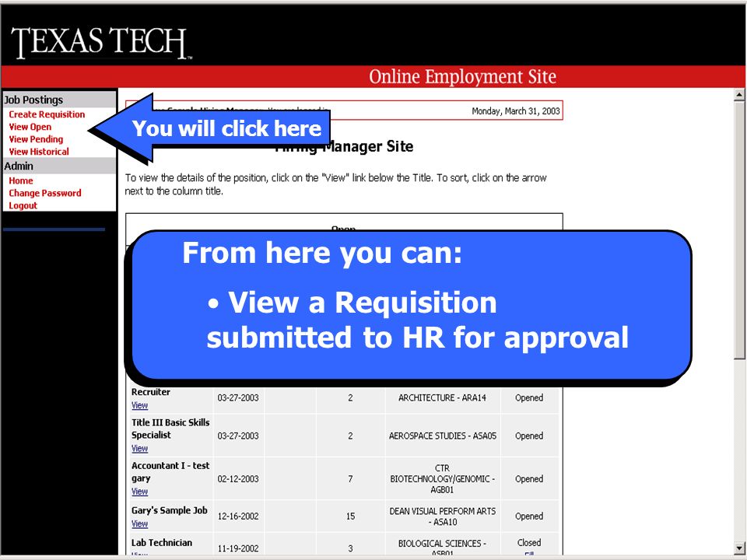The height and width of the screenshot is (560, 747).
Task: Click the scrollbar up arrow
Action: point(739,95)
